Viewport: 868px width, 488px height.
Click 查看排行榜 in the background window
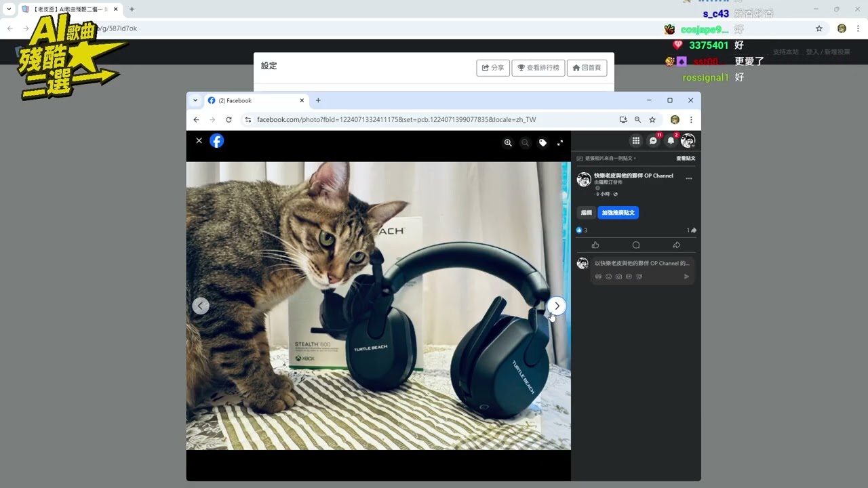click(x=538, y=68)
